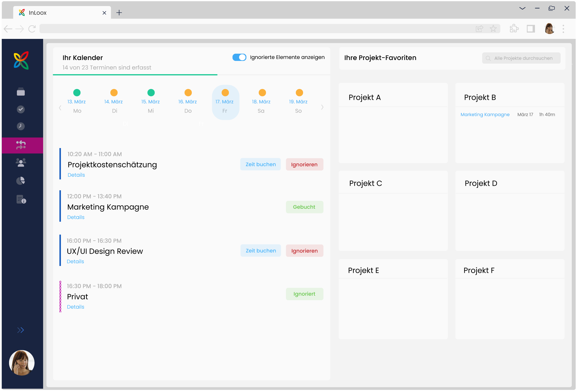Open the Projekt C card
Screen dimensions: 579x392
[393, 211]
